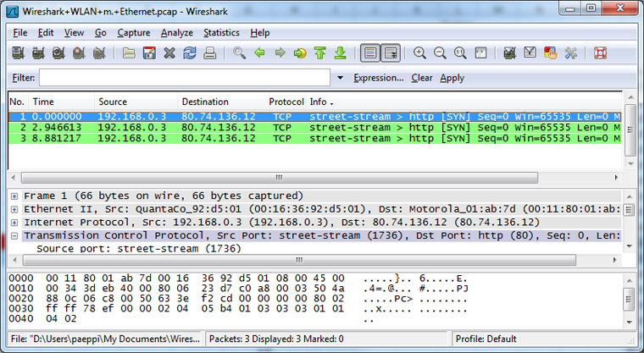Go forward in packet history arrow

coord(280,53)
